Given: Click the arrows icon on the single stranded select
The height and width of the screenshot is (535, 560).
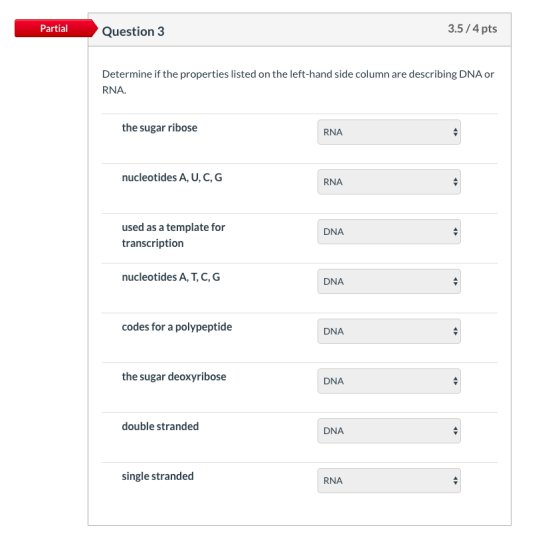Looking at the screenshot, I should point(455,481).
